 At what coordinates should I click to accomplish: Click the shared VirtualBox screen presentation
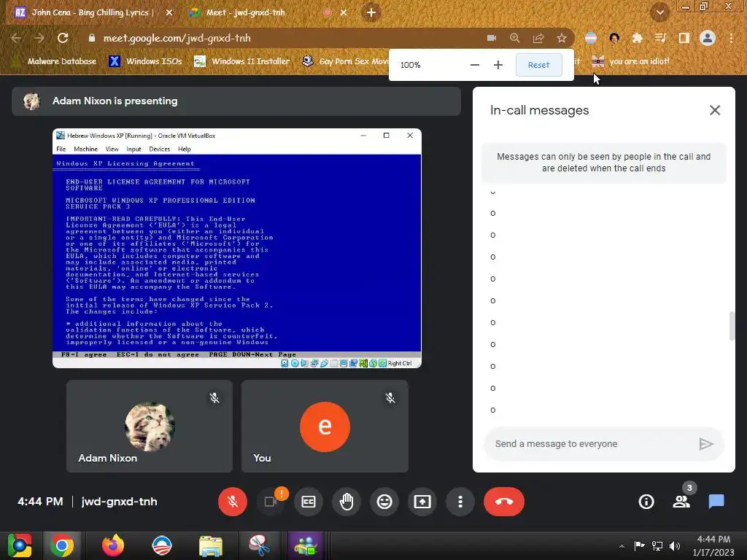click(x=237, y=248)
